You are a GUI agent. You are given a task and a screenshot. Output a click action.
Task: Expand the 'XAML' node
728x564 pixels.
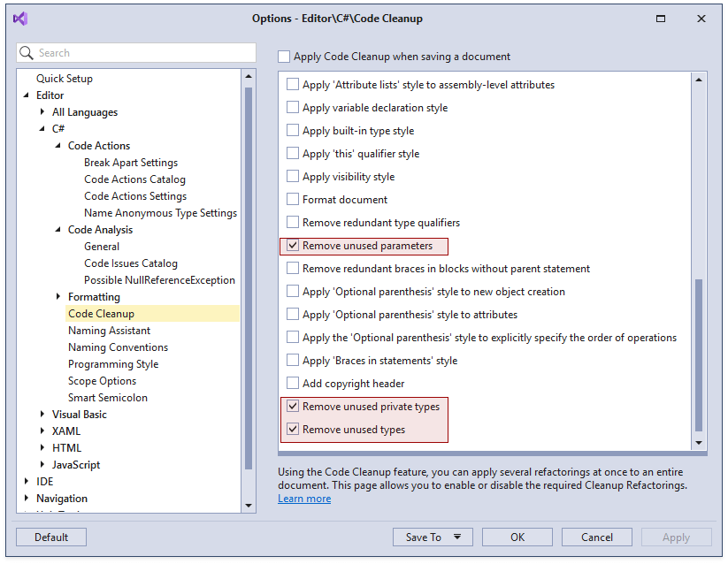[x=42, y=431]
